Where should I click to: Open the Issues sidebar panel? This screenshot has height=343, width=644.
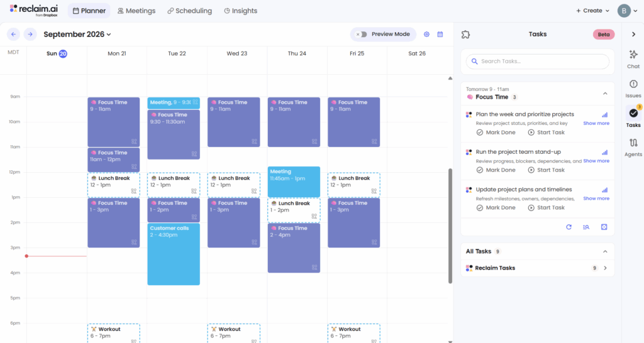point(633,89)
